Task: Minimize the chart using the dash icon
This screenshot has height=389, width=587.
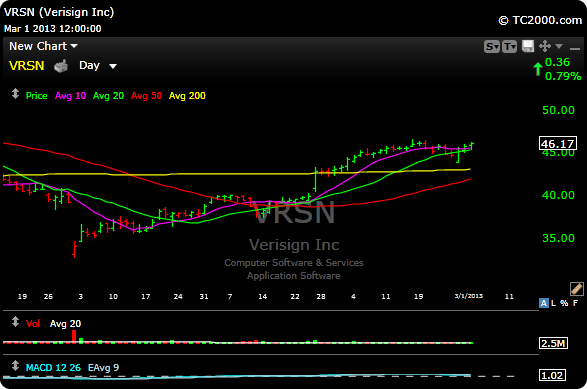Action: [x=575, y=48]
